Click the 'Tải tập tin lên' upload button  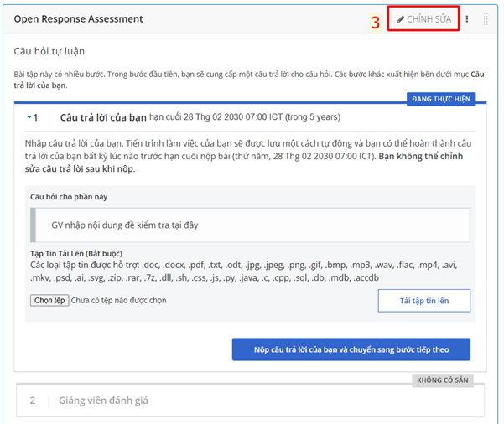coord(423,300)
